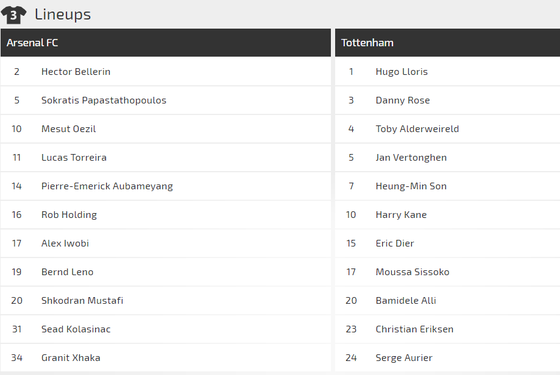View Pierre-Emerick Aubameyang's profile
The width and height of the screenshot is (560, 375).
[107, 186]
